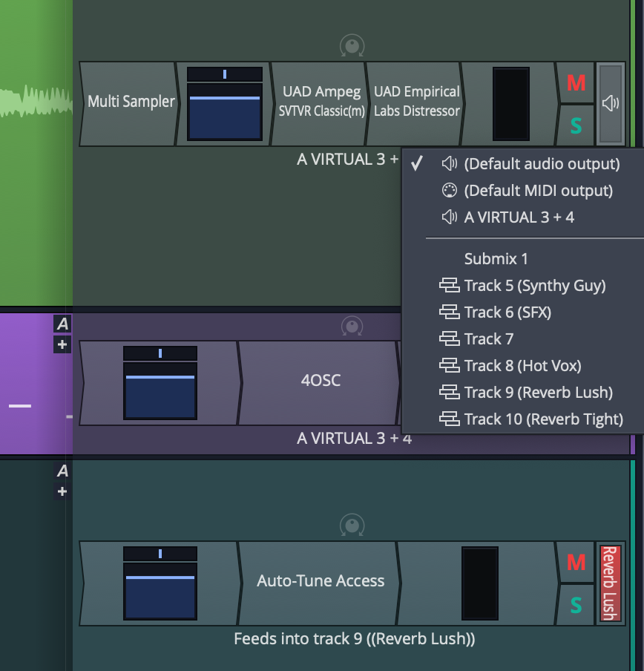This screenshot has height=671, width=644.
Task: Click the plus icon on the purple track
Action: (62, 344)
